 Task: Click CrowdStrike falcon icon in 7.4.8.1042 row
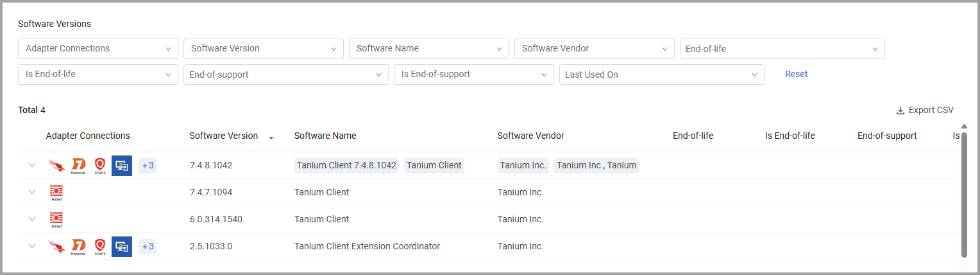pyautogui.click(x=56, y=165)
